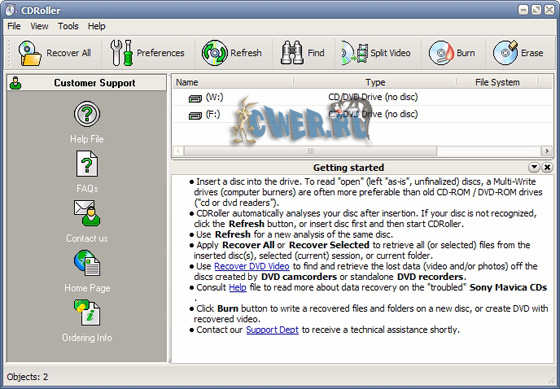The image size is (560, 389).
Task: Click the Recover All toolbar icon
Action: [x=30, y=53]
